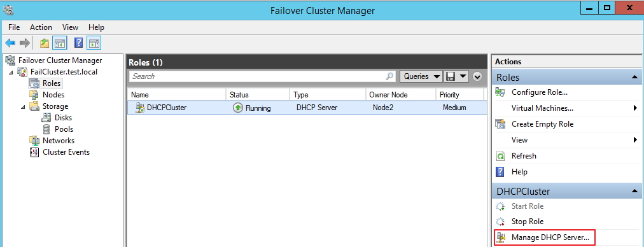Click the Storage folder icon in tree
Viewport: 644px width, 247px height.
click(x=34, y=106)
